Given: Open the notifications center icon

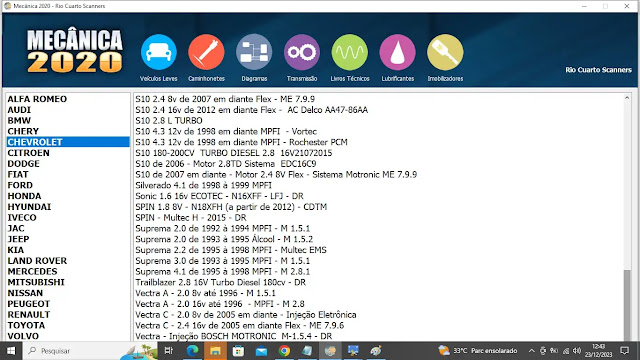Looking at the screenshot, I should coord(624,351).
